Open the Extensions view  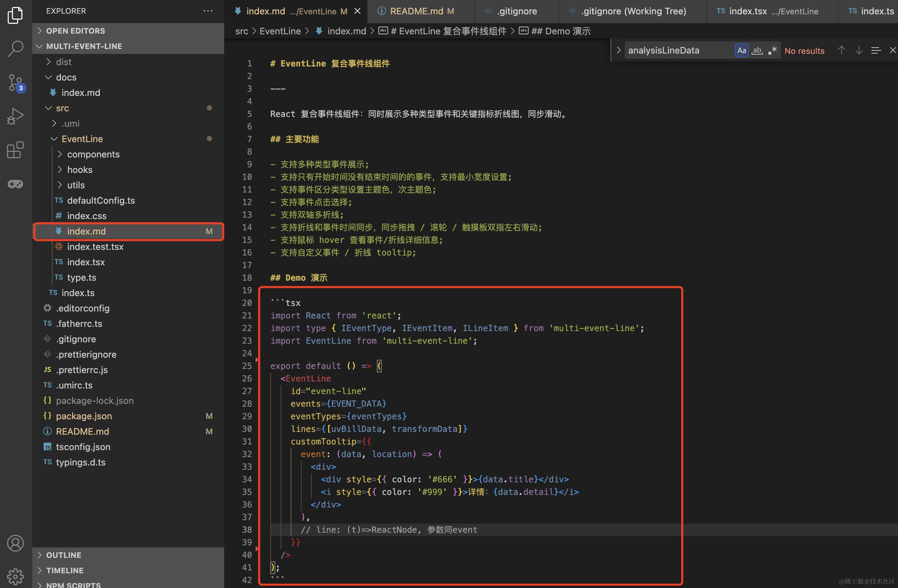15,150
